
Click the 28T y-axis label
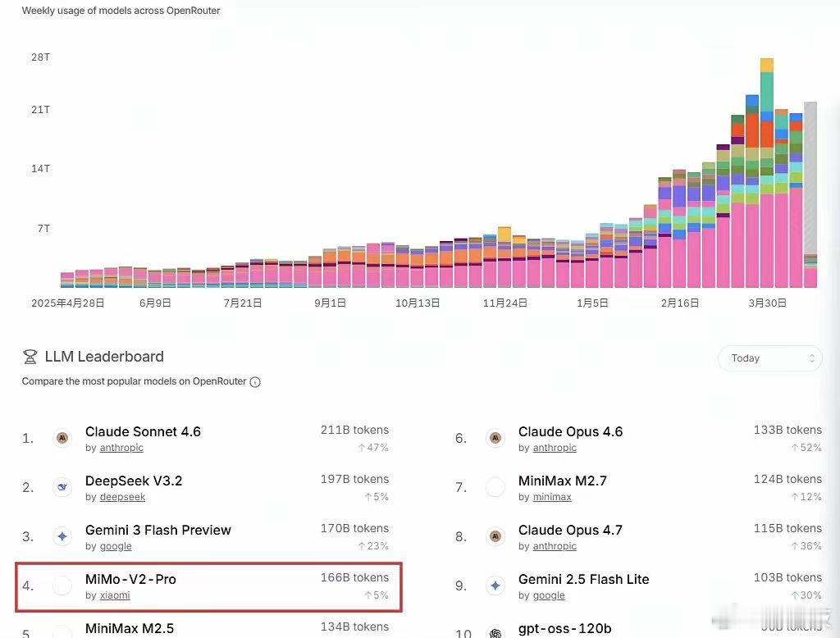click(41, 57)
